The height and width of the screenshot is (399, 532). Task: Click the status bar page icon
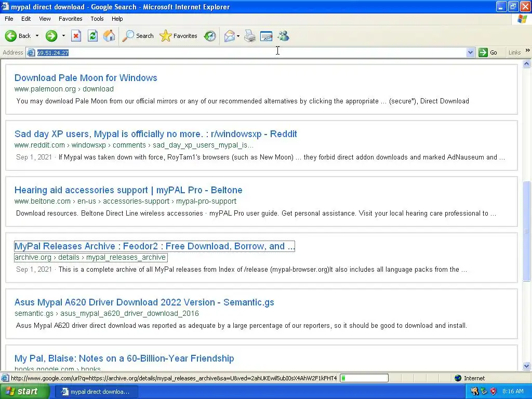point(5,378)
